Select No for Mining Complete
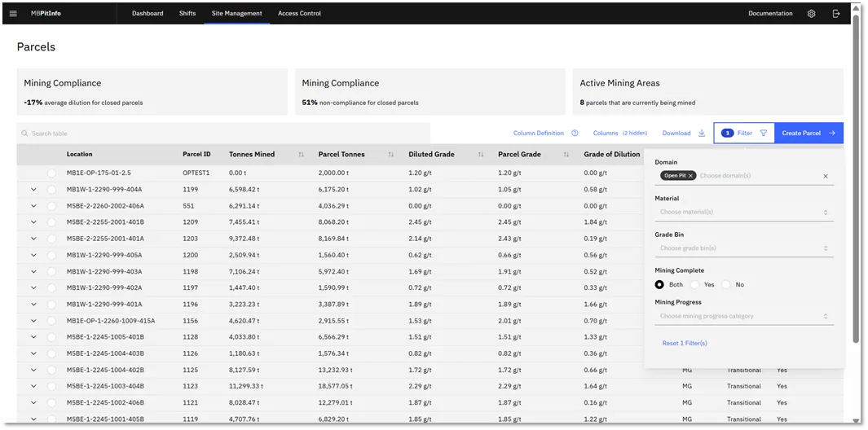The width and height of the screenshot is (868, 430). click(x=725, y=284)
